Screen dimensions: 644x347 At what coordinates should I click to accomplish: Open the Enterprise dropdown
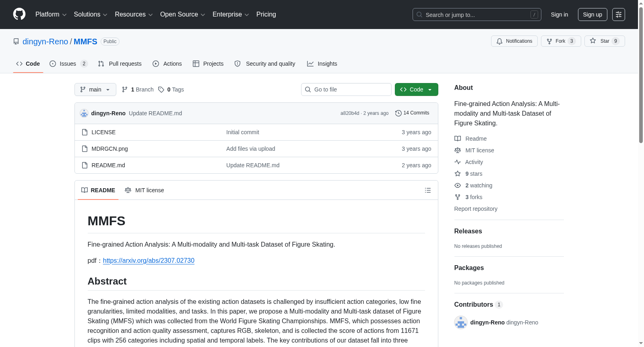(231, 15)
